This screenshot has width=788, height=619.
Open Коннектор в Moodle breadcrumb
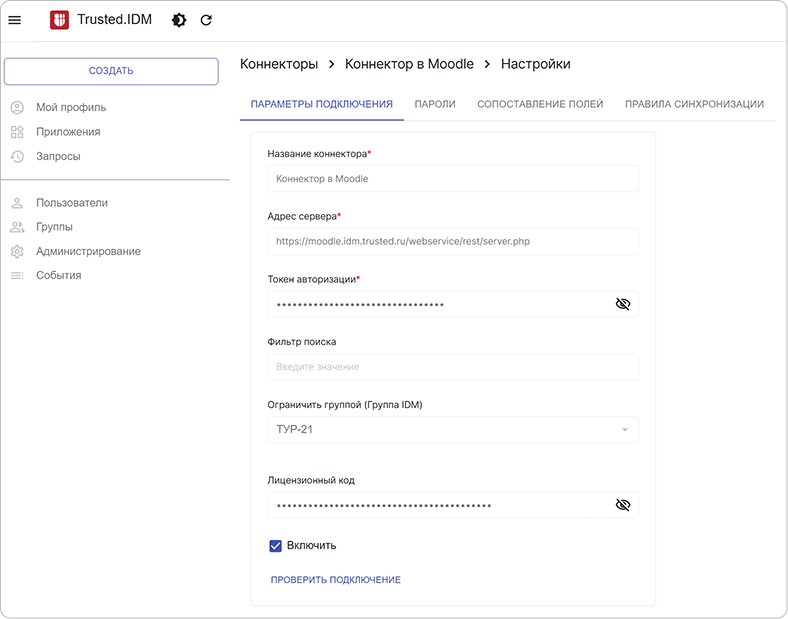[x=409, y=64]
